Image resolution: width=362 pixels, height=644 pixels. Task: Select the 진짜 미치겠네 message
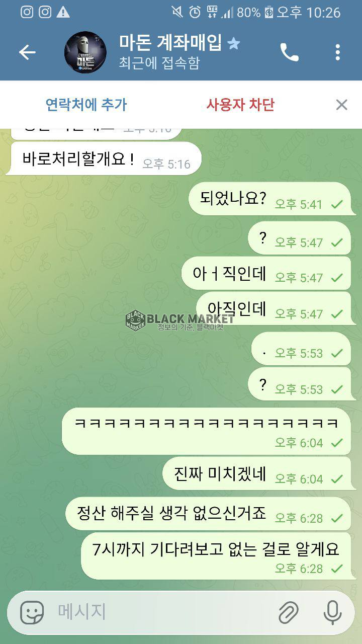tap(257, 473)
